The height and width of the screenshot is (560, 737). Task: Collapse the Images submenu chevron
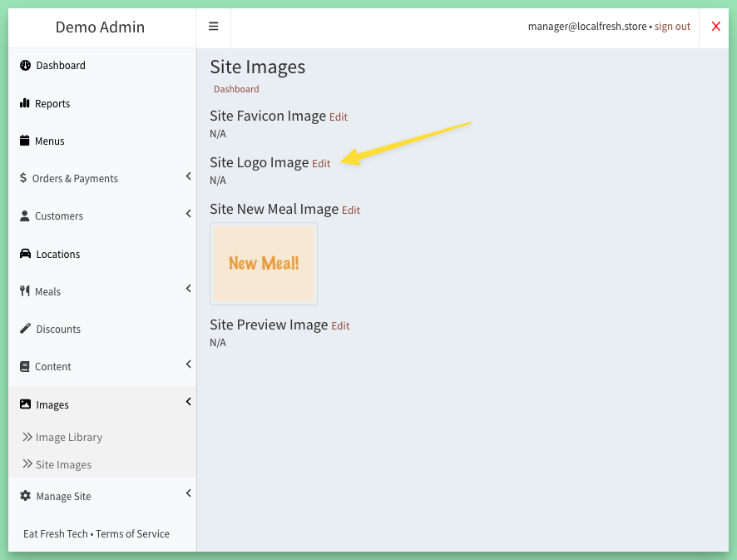[189, 402]
